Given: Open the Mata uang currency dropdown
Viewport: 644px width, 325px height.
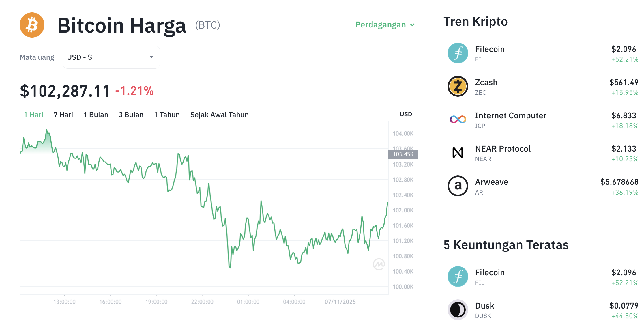Looking at the screenshot, I should 111,57.
